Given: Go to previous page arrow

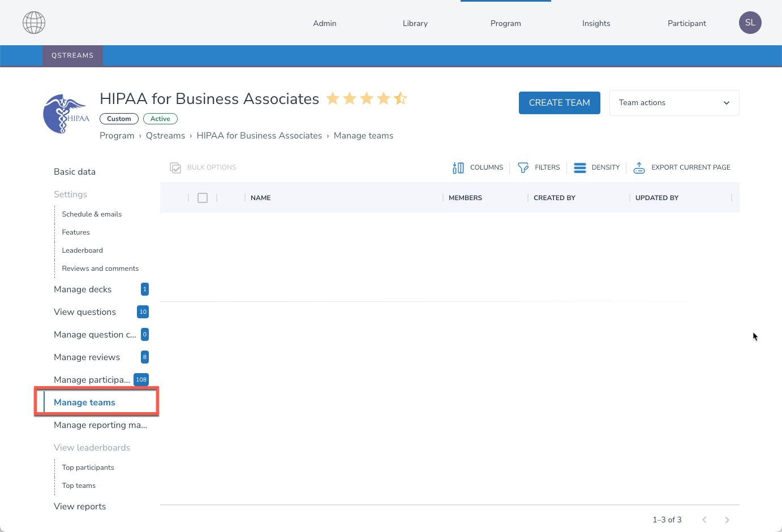Looking at the screenshot, I should pyautogui.click(x=704, y=520).
